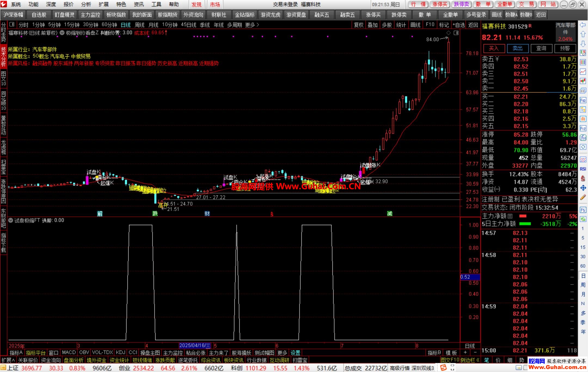
Task: Expand the 扩展 panel at bottom left
Action: pyautogui.click(x=8, y=360)
